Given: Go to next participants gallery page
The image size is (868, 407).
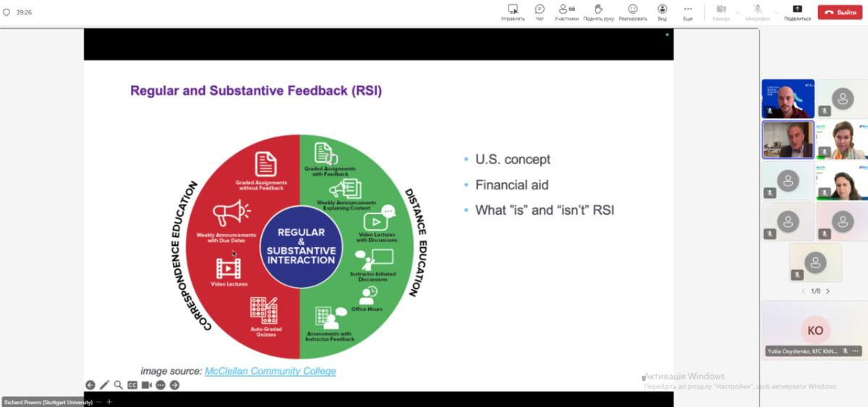Looking at the screenshot, I should 828,291.
